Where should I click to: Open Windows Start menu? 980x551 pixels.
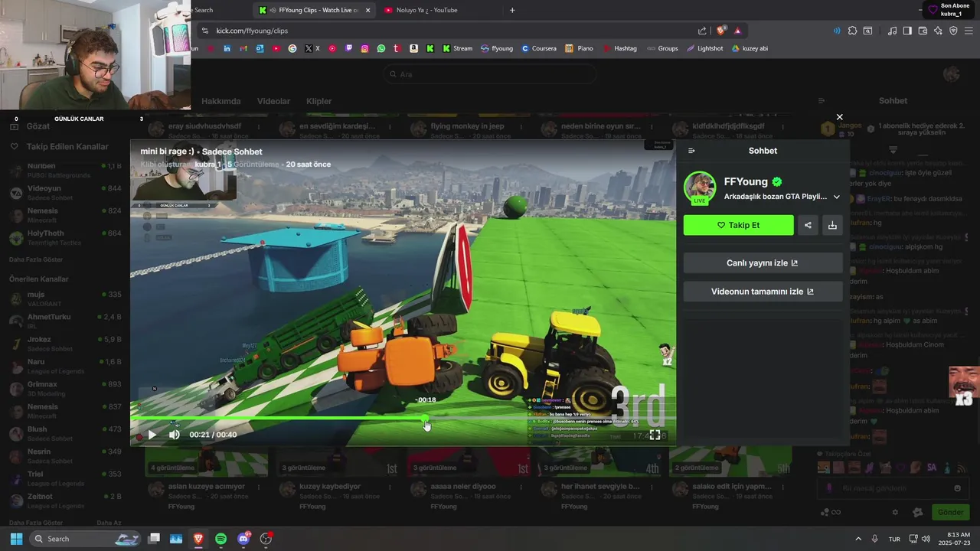coord(16,539)
